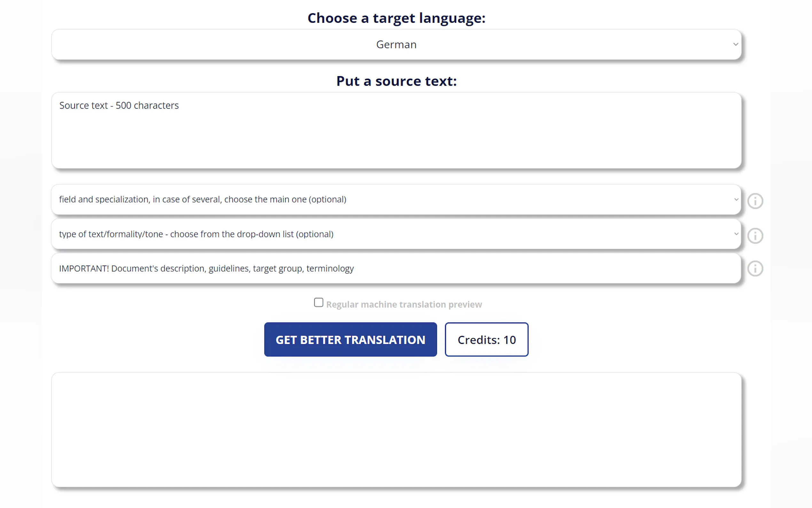Click the 'Choose a target language:' heading
Image resolution: width=812 pixels, height=508 pixels.
pos(396,18)
